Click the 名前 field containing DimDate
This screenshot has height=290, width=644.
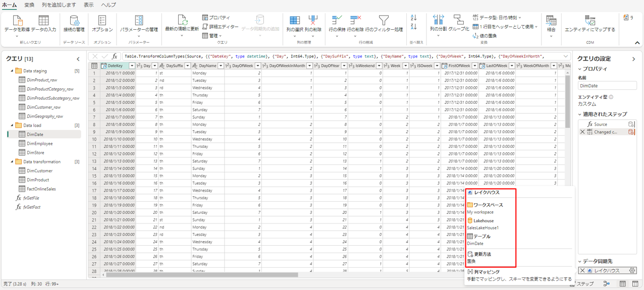click(607, 86)
